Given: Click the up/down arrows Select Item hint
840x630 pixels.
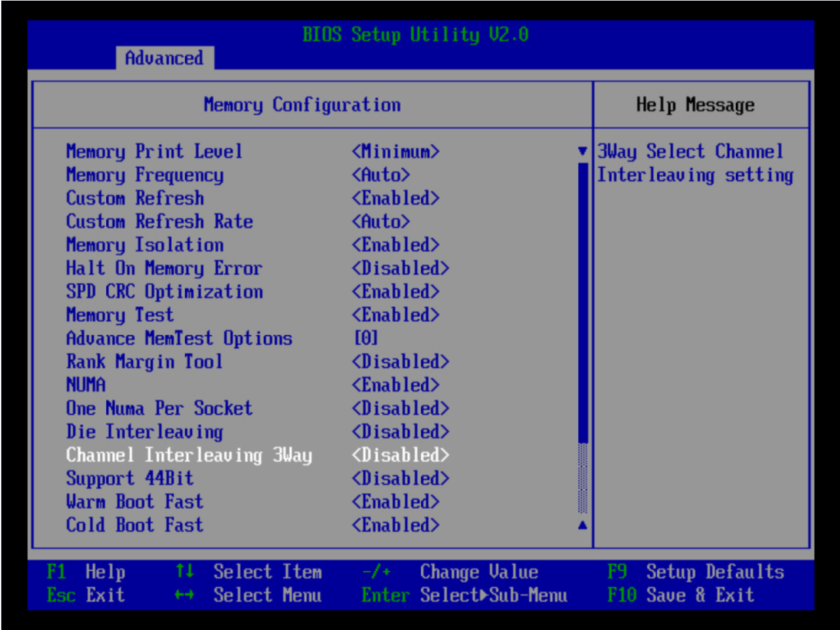Looking at the screenshot, I should (249, 572).
